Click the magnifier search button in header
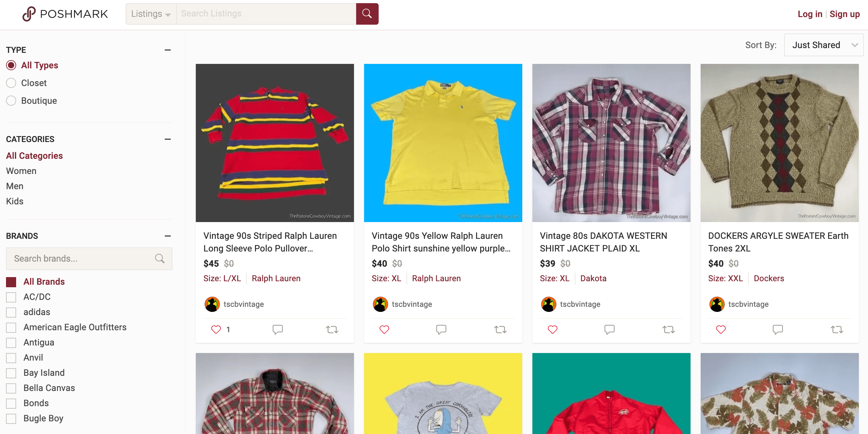868x434 pixels. [367, 14]
